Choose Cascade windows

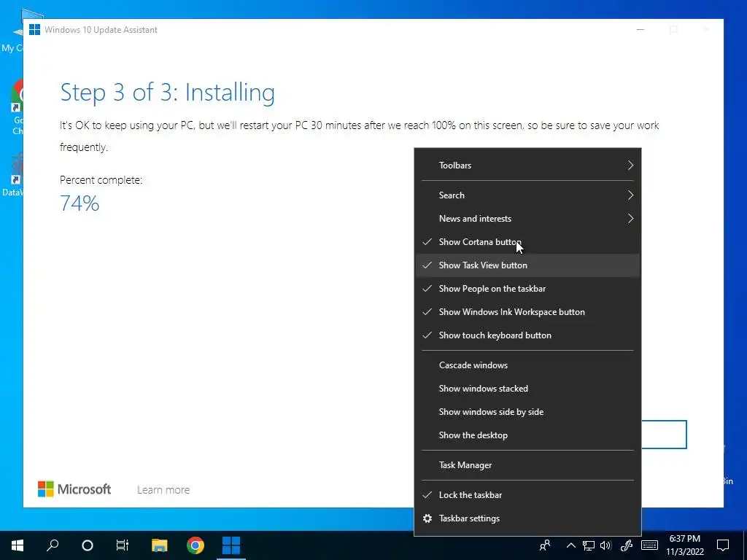[527, 365]
